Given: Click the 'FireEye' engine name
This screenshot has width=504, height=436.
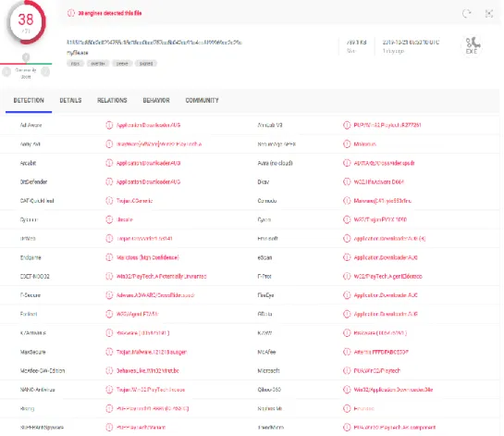Looking at the screenshot, I should 265,295.
